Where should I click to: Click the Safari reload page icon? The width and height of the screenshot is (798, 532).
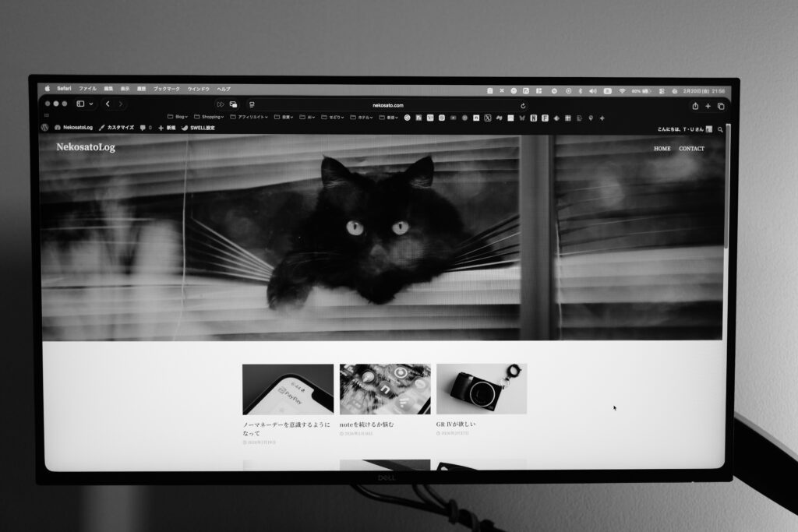tap(523, 105)
